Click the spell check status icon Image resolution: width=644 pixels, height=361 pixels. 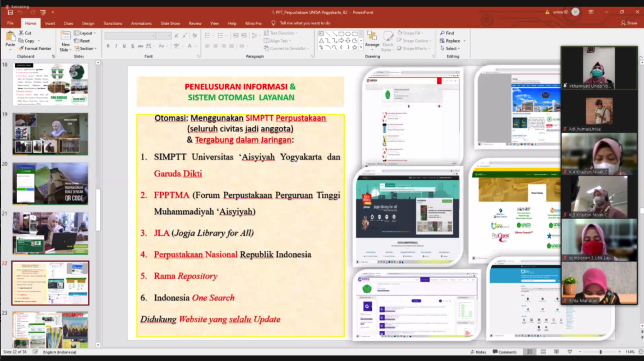(x=35, y=352)
